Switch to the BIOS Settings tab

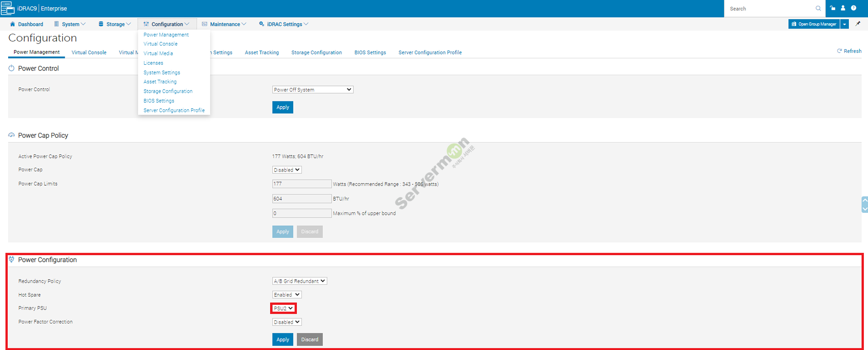(x=370, y=52)
